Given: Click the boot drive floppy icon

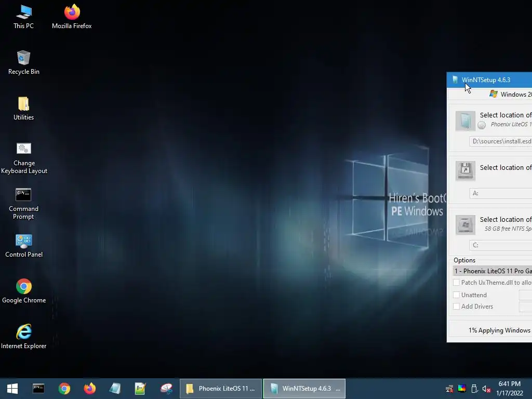Looking at the screenshot, I should (x=465, y=170).
